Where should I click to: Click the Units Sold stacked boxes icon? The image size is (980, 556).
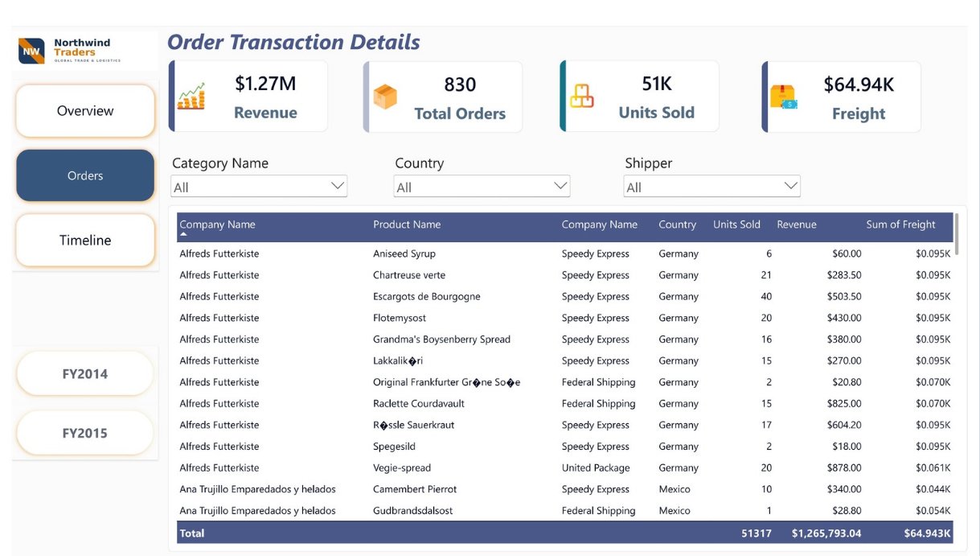582,97
